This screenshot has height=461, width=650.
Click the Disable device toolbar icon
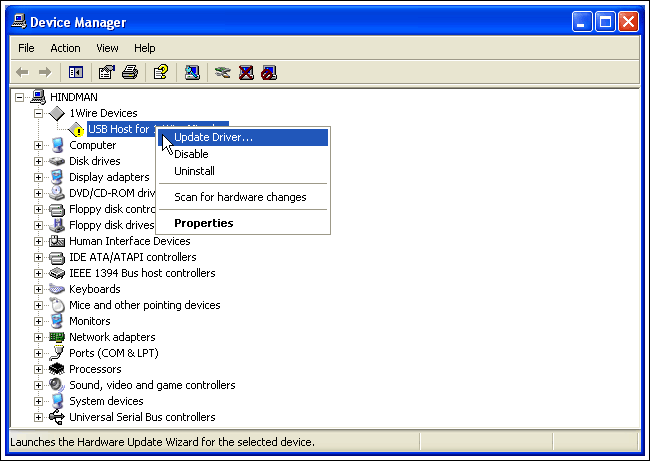pos(268,72)
